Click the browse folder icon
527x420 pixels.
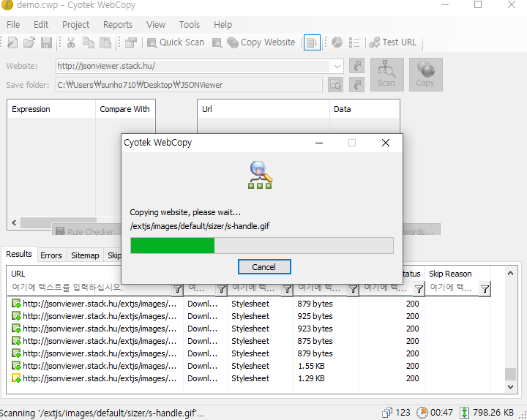coord(335,85)
